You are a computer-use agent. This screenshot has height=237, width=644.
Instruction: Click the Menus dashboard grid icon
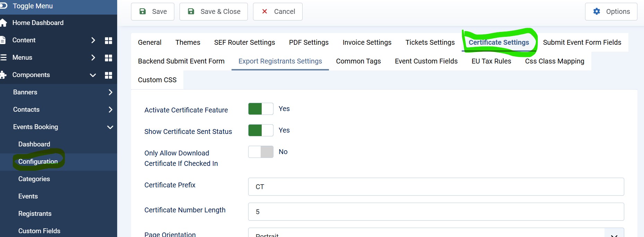(108, 58)
